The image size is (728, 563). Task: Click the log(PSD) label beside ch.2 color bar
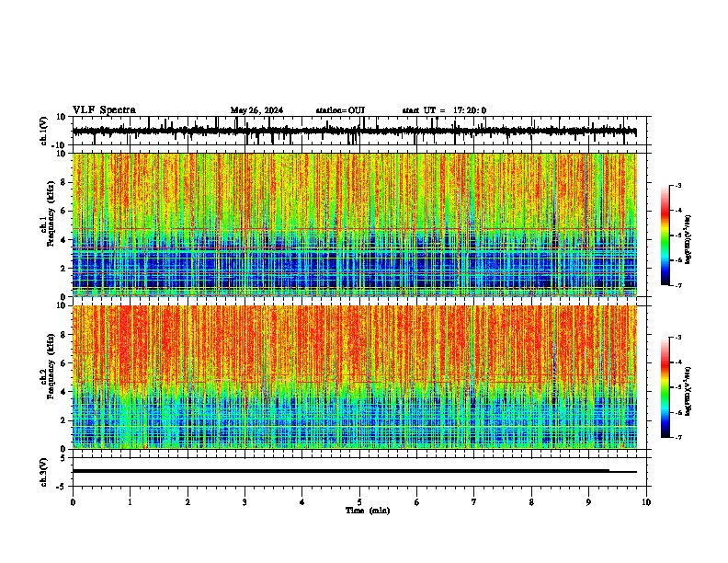click(x=688, y=391)
